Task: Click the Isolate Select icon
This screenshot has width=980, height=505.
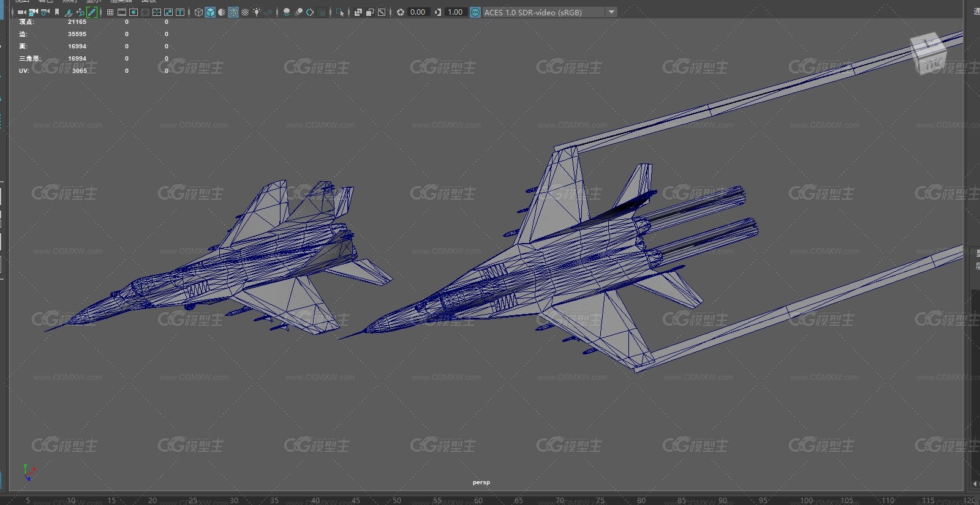Action: [x=340, y=12]
